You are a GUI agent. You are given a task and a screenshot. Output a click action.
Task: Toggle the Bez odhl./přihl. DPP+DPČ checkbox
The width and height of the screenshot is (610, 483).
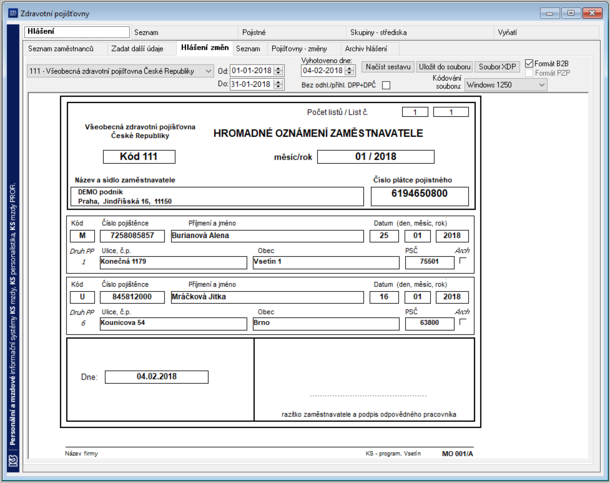point(386,85)
